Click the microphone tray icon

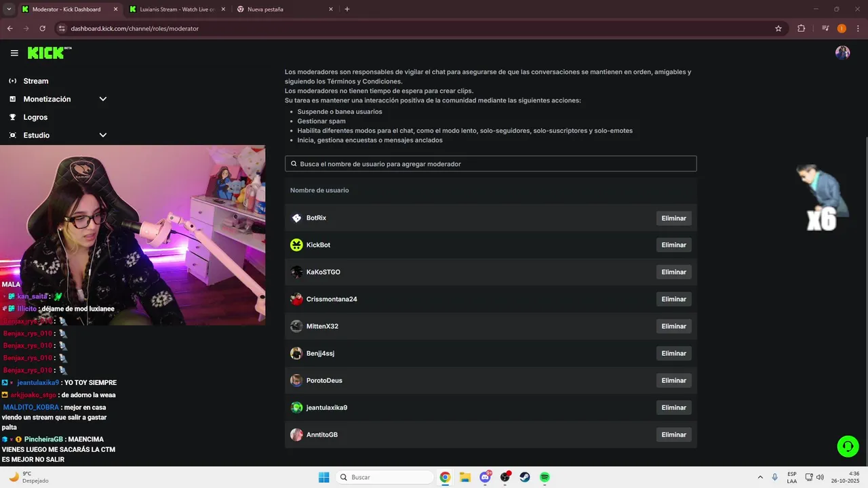[774, 477]
